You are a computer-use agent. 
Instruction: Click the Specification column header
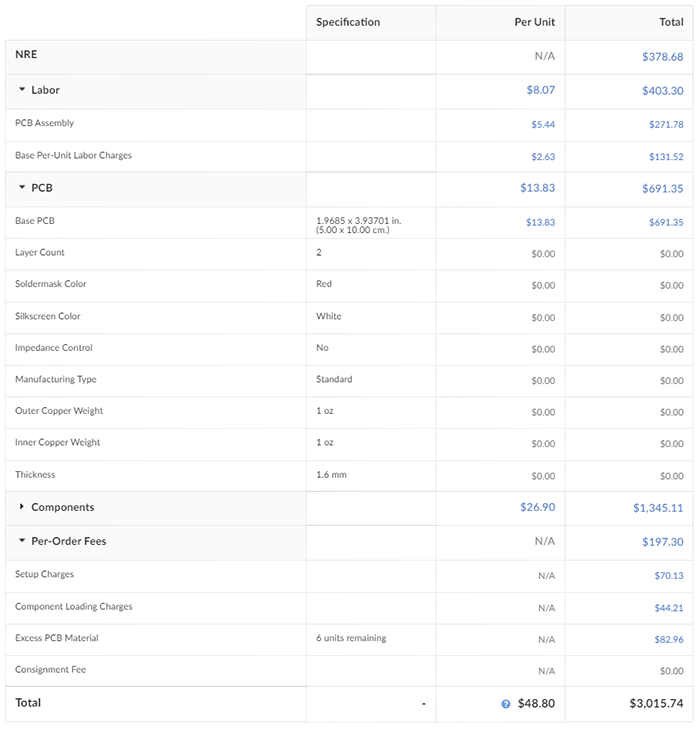click(348, 22)
